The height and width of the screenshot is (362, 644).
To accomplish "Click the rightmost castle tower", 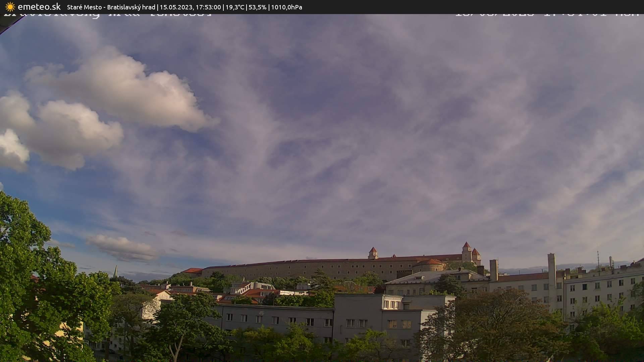I will (x=476, y=254).
